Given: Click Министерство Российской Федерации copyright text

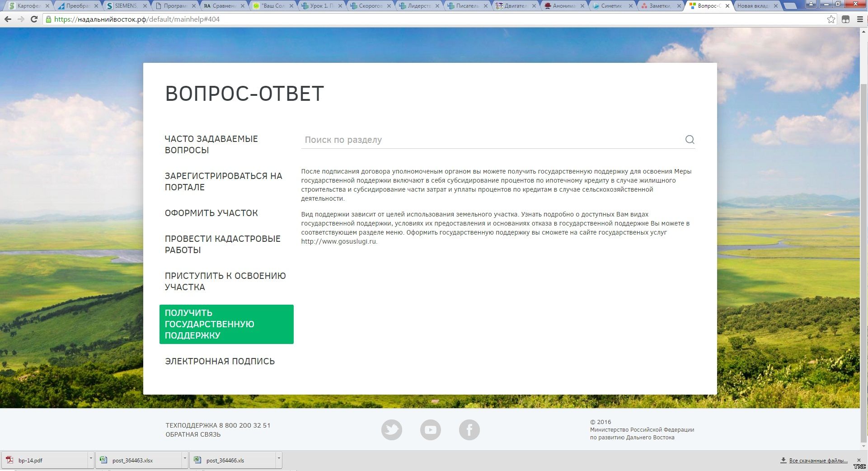Looking at the screenshot, I should click(642, 430).
